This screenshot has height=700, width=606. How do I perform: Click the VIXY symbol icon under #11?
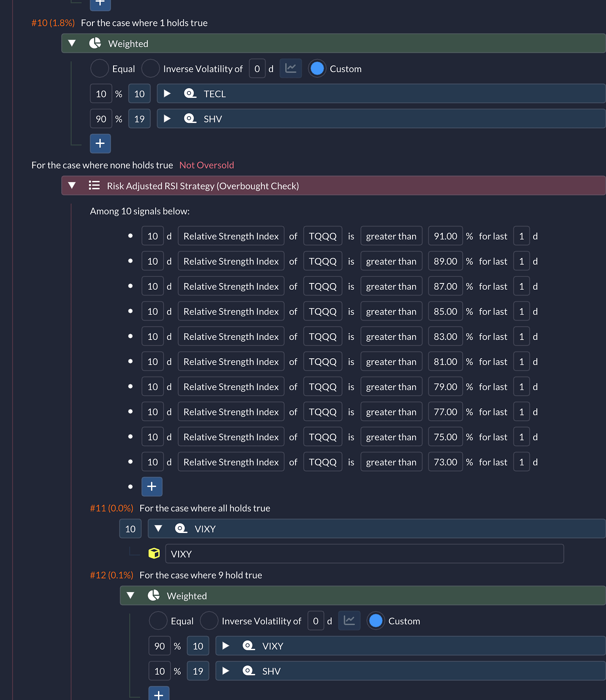click(181, 529)
